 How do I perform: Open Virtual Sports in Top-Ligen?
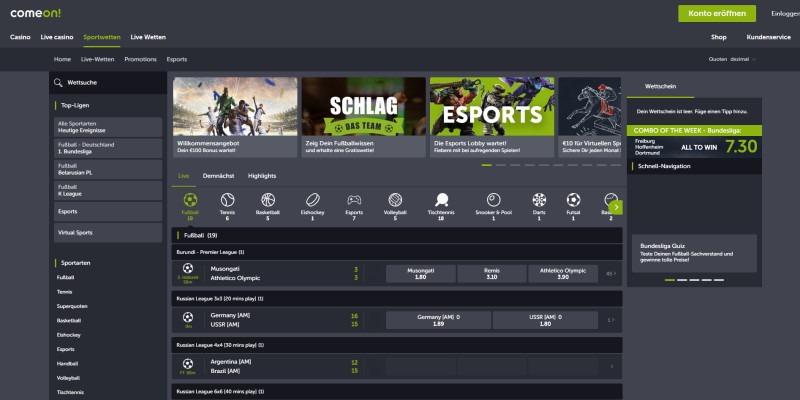coord(108,233)
